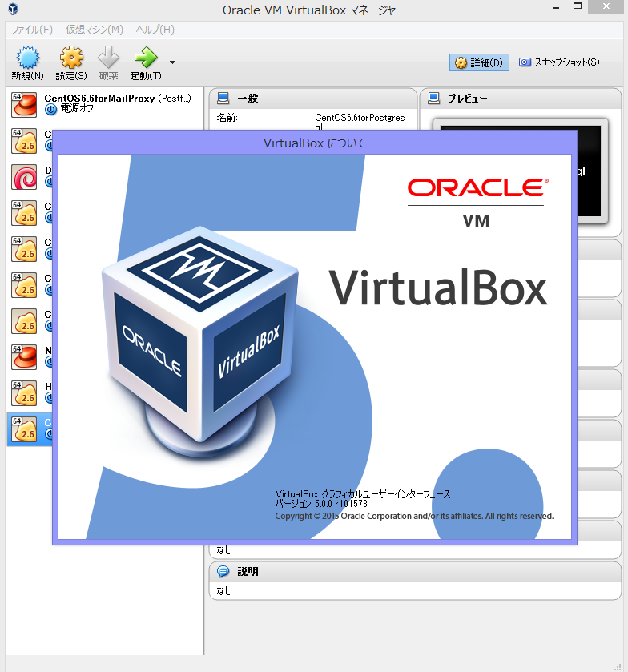Minimize the VirtualBox マネージャー window
628x672 pixels.
(x=556, y=7)
